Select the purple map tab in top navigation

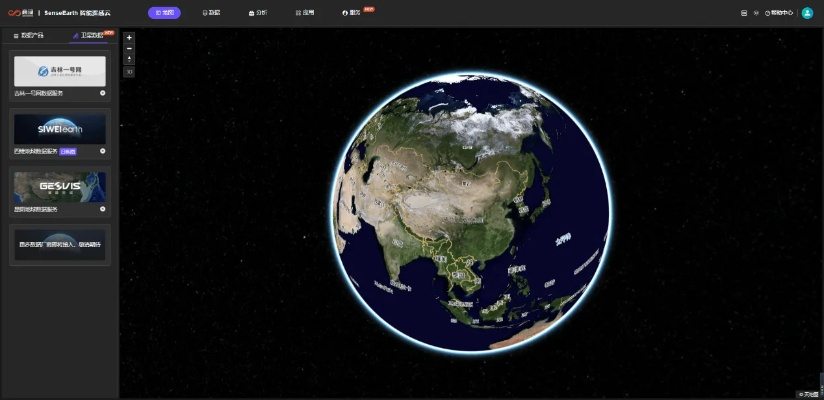(x=164, y=13)
